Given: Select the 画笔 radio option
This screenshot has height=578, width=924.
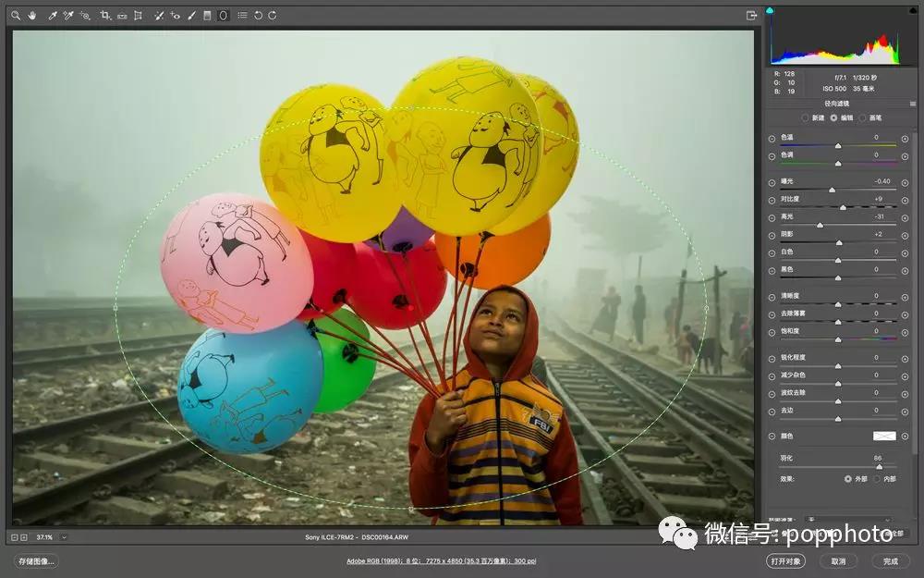Looking at the screenshot, I should pos(862,118).
